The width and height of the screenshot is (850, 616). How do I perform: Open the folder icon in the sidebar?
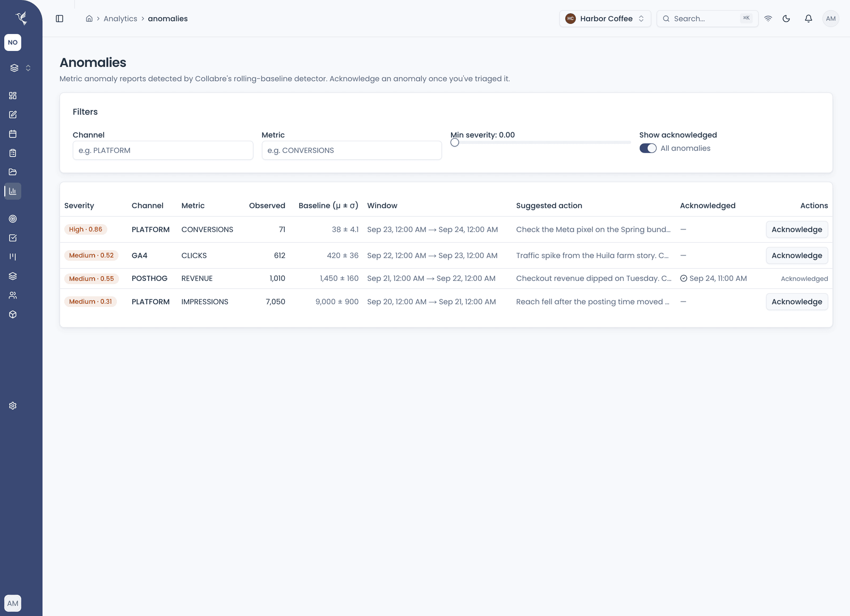coord(13,172)
